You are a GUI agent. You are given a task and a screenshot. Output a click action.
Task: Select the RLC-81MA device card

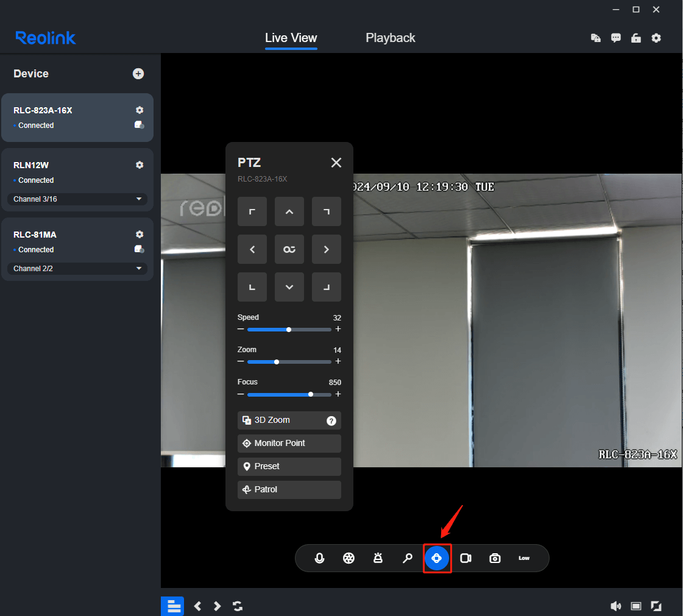pyautogui.click(x=77, y=249)
